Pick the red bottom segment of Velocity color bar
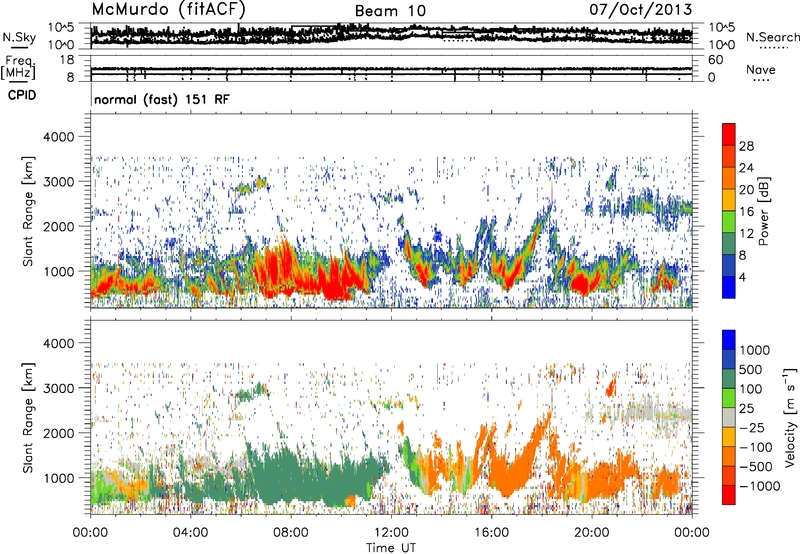The height and width of the screenshot is (554, 800). 729,495
